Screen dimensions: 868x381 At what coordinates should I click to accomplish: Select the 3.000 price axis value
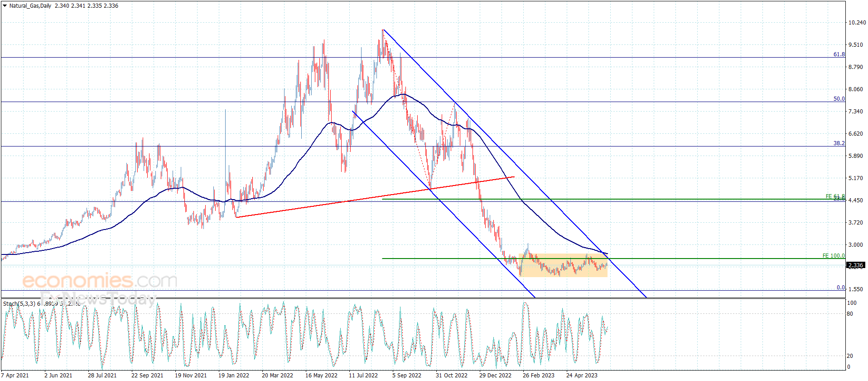tap(856, 245)
